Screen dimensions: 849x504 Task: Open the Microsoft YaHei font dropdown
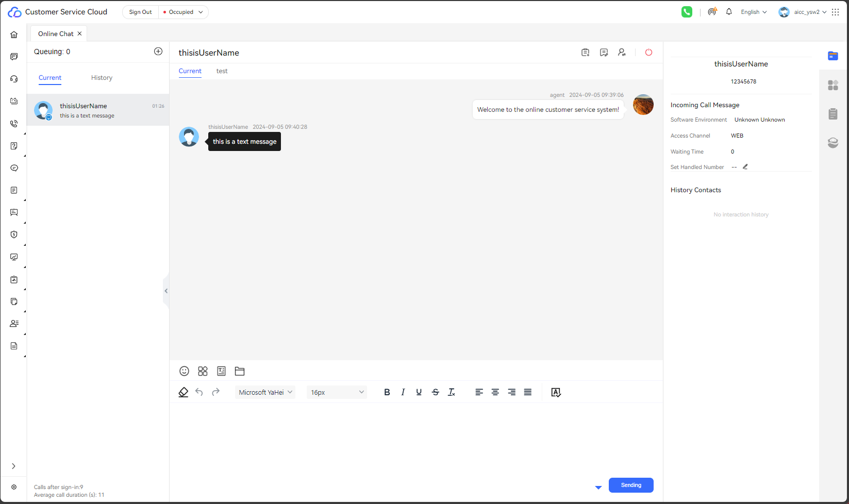pyautogui.click(x=265, y=392)
